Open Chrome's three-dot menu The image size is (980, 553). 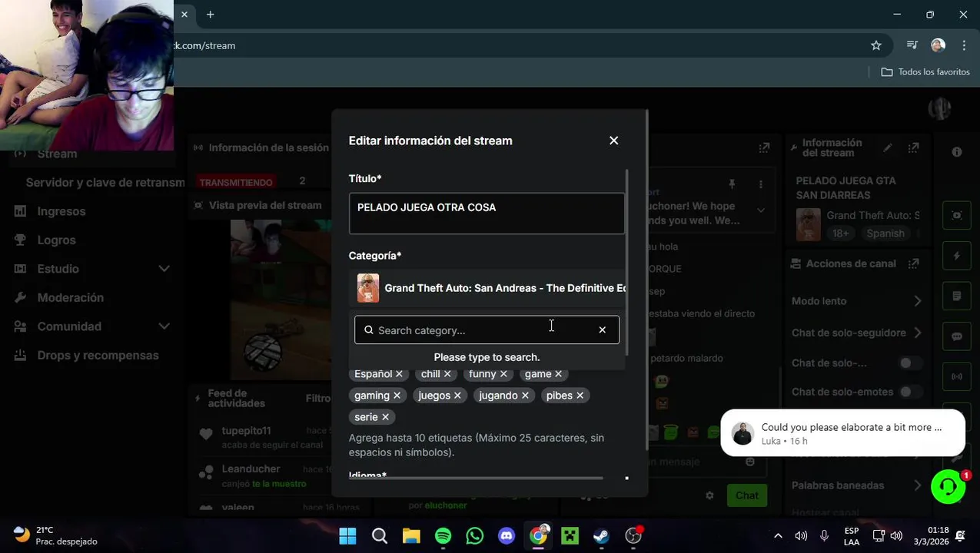[963, 45]
